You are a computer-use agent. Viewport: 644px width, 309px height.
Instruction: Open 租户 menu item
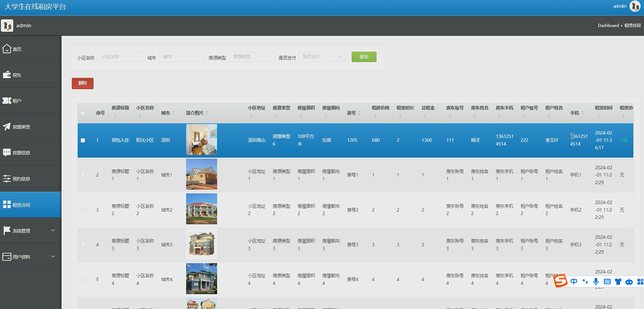click(x=30, y=101)
